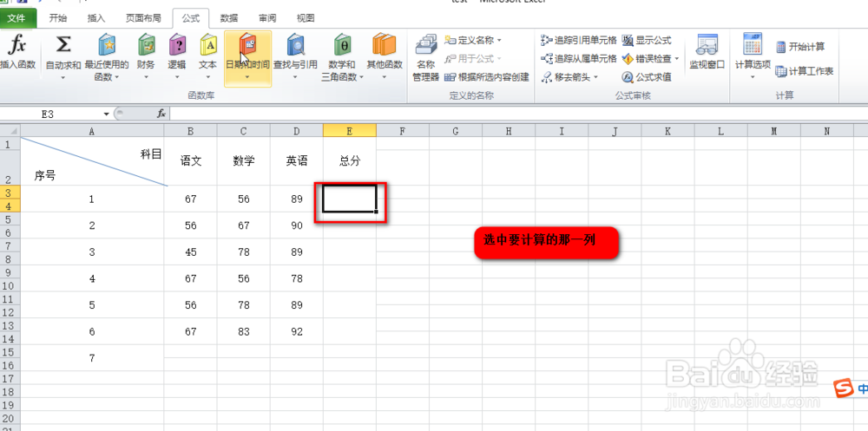
Task: Click the Sogou input method icon
Action: [844, 389]
